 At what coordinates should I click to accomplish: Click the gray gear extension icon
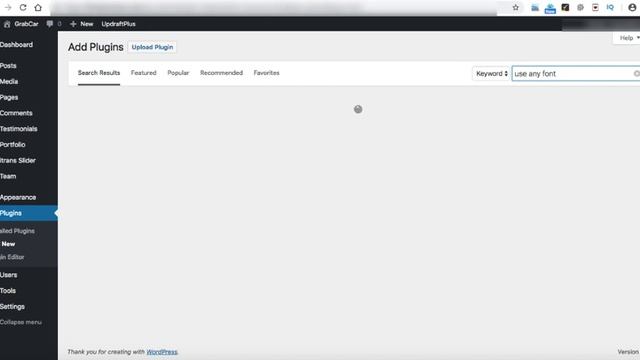pyautogui.click(x=580, y=7)
